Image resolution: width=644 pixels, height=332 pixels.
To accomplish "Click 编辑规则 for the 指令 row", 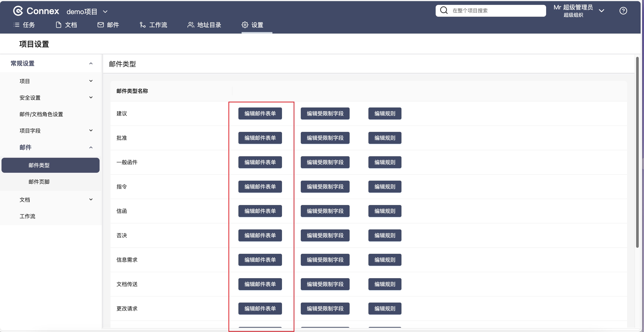I will pos(385,187).
